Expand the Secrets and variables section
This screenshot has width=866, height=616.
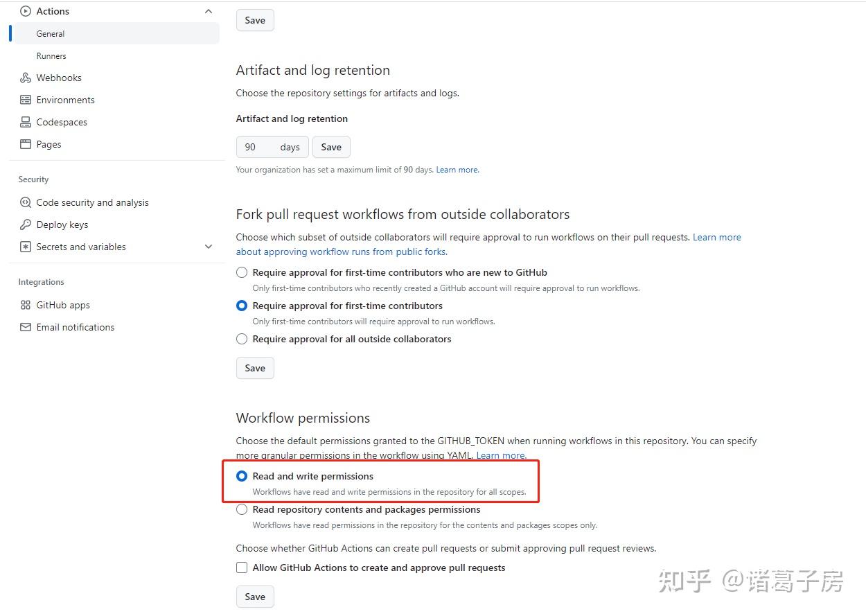[x=209, y=246]
